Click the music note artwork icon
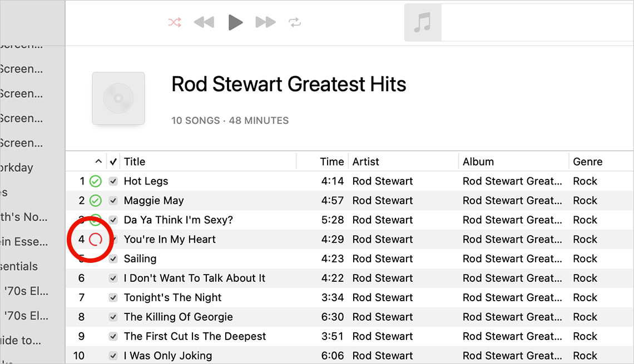 [423, 23]
